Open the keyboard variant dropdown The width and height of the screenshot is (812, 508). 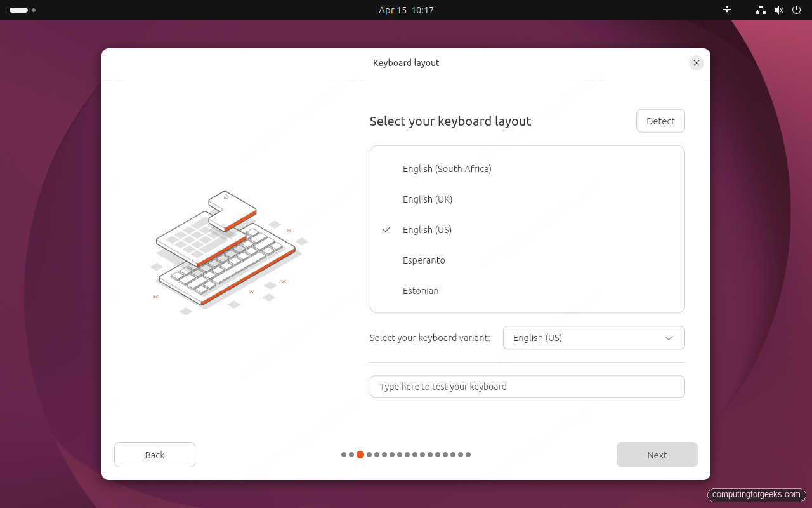click(x=593, y=337)
